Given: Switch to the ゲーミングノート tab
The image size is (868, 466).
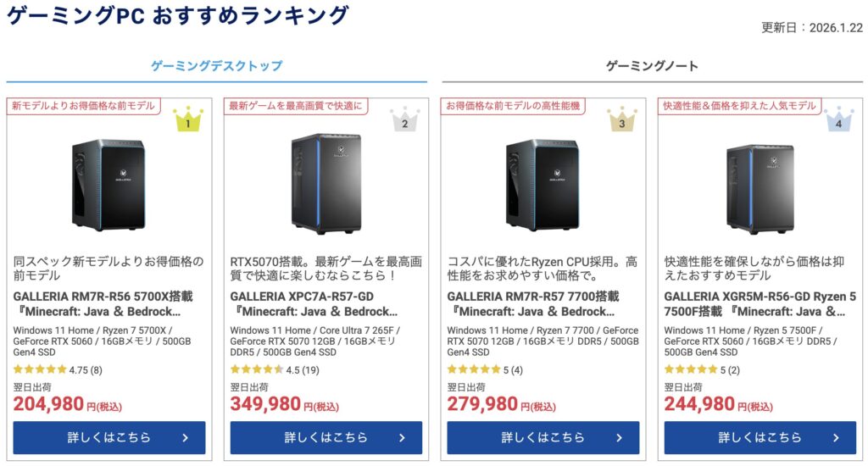Looking at the screenshot, I should click(x=652, y=65).
